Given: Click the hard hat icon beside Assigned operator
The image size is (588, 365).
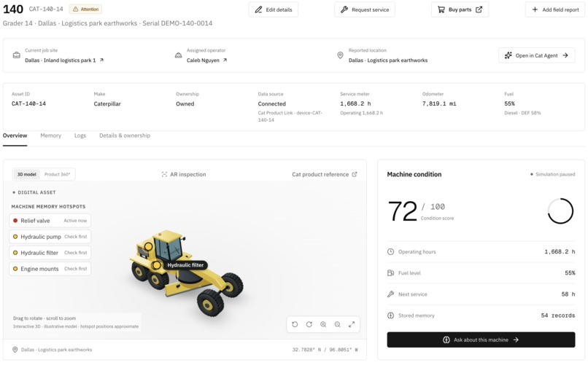Looking at the screenshot, I should [179, 55].
